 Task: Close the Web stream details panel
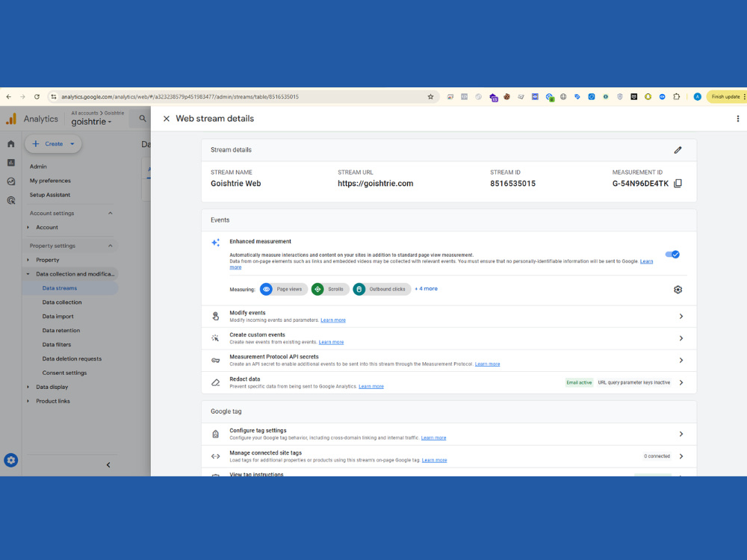[x=167, y=119]
